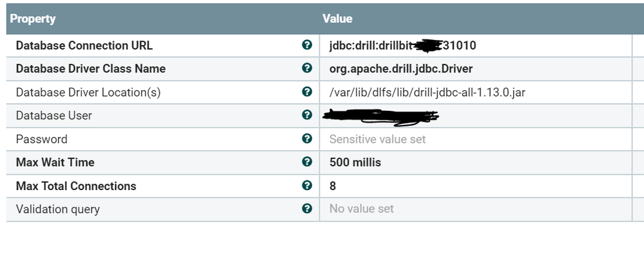This screenshot has height=259, width=644.
Task: Set the Validation query 'No value set' field
Action: pos(361,209)
